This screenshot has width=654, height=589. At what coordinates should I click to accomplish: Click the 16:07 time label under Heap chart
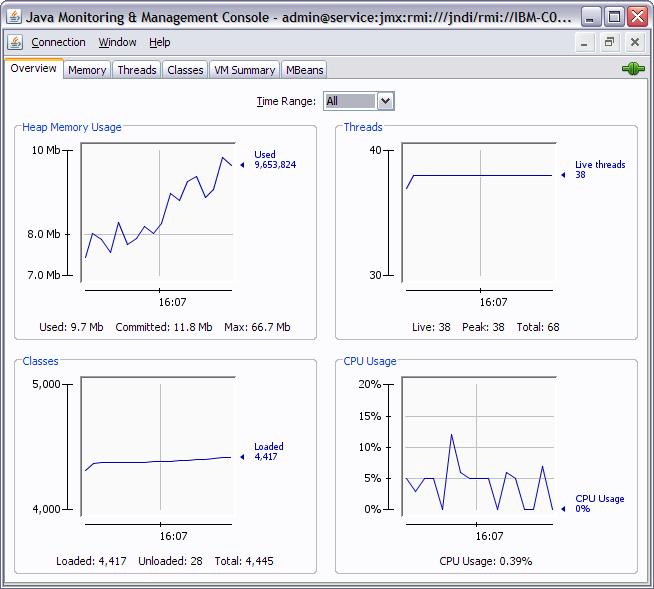[x=172, y=302]
